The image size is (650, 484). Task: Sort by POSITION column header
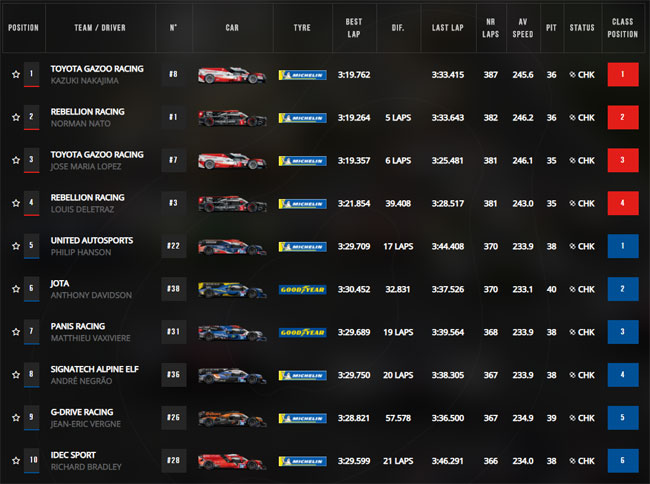point(23,28)
